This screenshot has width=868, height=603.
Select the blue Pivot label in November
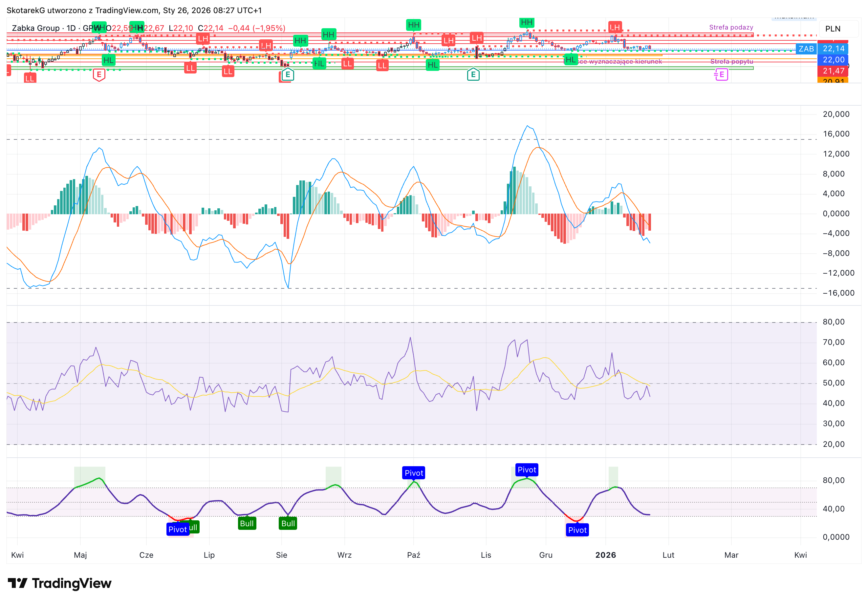(527, 469)
